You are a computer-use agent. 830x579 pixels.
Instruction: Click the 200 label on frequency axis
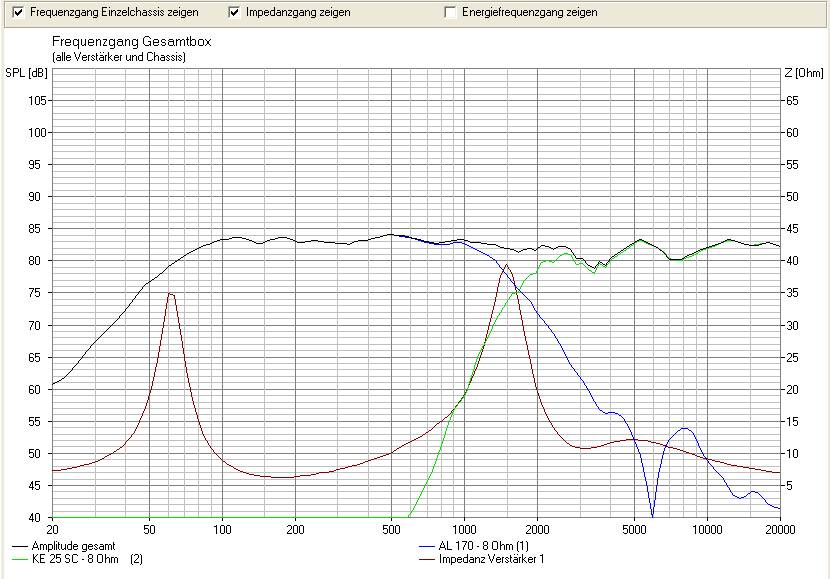295,530
